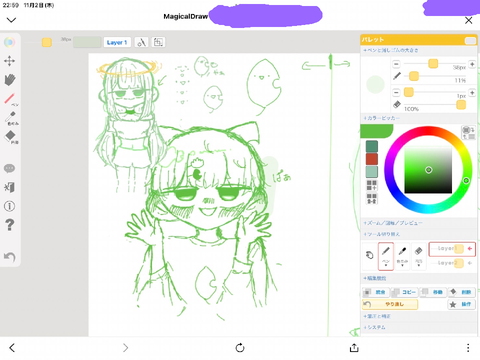The height and width of the screenshot is (360, 480).
Task: Adjust the 100% eraser opacity slider
Action: click(x=461, y=105)
